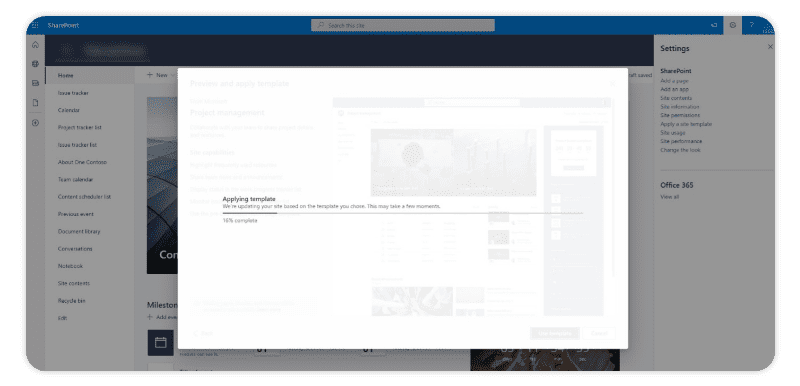Open Recycle bin in navigation

(x=71, y=301)
